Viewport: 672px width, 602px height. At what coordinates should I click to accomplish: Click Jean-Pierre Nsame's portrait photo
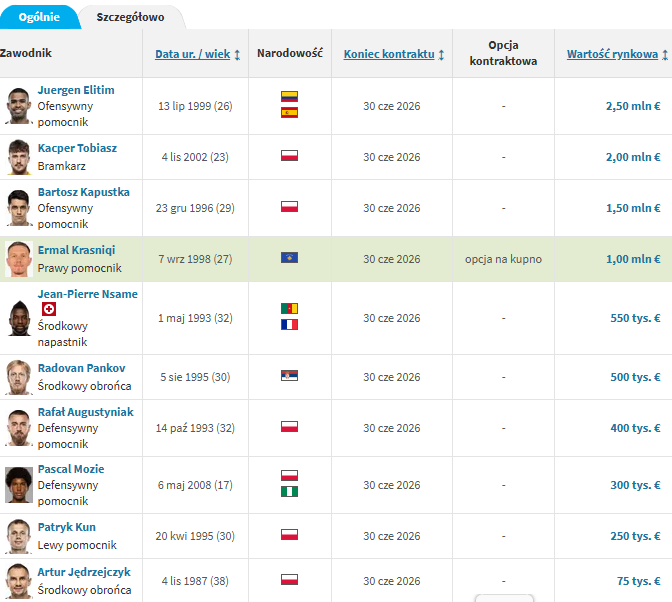click(19, 318)
